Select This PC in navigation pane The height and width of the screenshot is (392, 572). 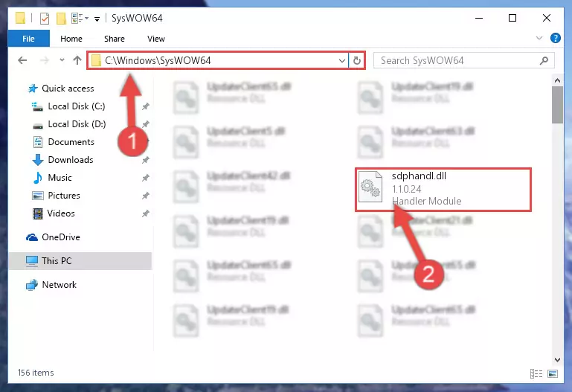point(80,261)
